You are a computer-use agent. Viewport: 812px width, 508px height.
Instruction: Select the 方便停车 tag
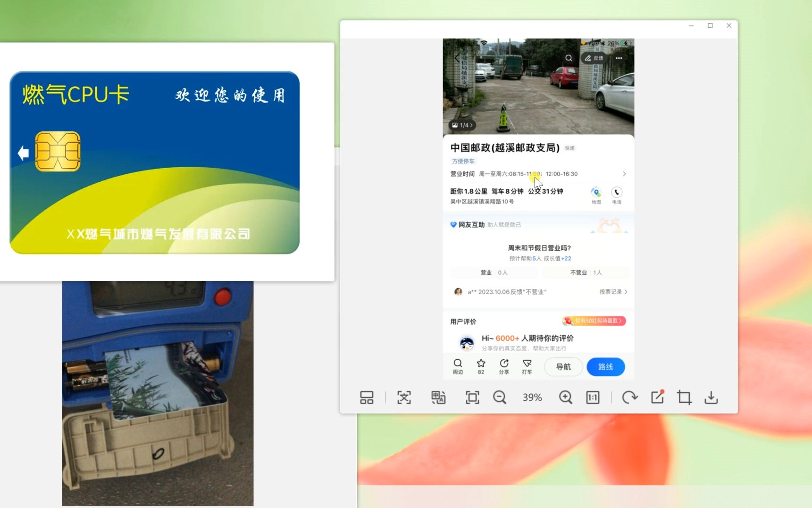(x=463, y=161)
